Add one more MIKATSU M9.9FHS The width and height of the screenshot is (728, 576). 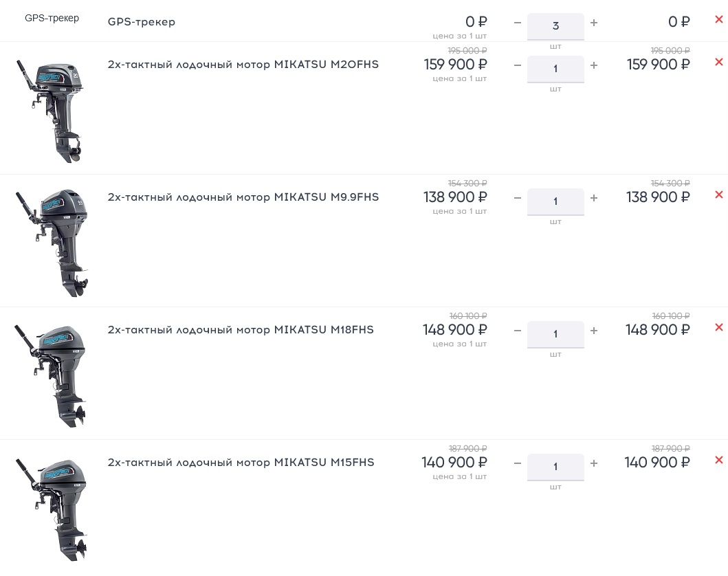594,199
